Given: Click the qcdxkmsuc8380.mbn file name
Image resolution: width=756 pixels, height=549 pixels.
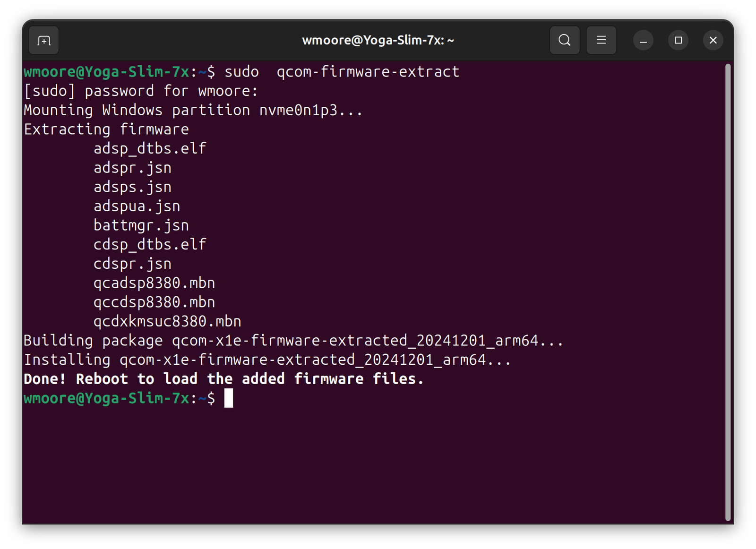Looking at the screenshot, I should click(x=167, y=321).
